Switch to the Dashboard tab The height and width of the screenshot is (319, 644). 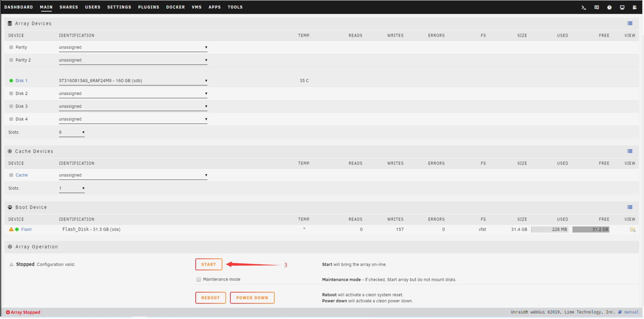(x=19, y=7)
